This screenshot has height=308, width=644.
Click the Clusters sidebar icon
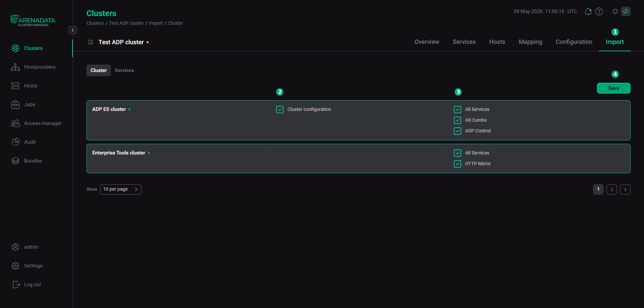point(15,48)
